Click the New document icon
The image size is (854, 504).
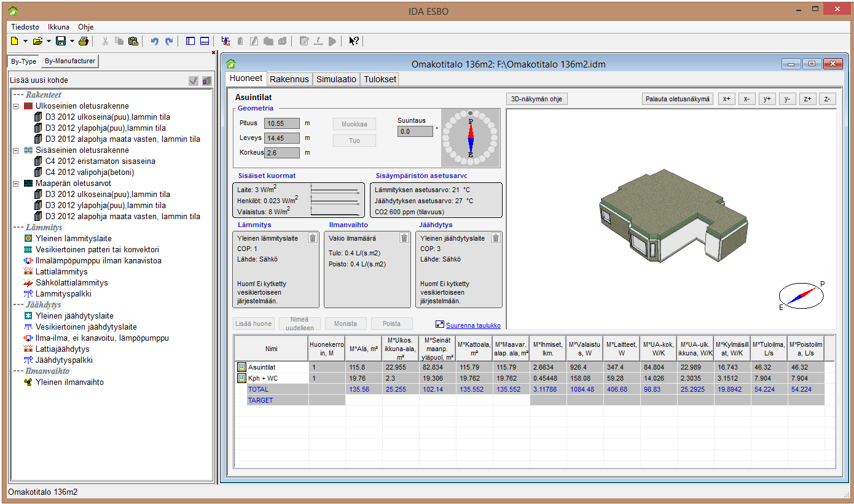point(14,41)
